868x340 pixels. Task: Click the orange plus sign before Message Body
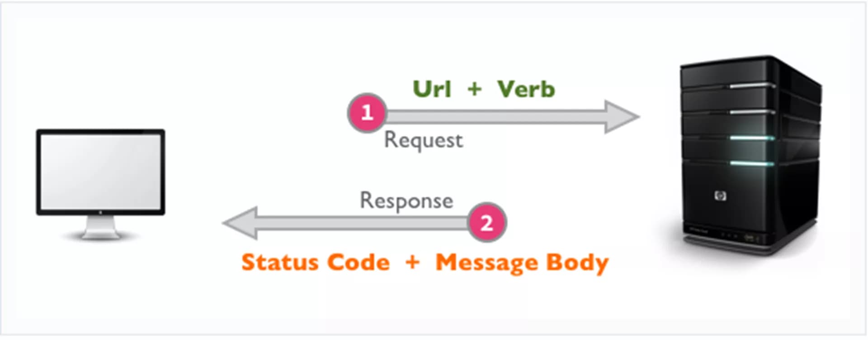412,262
